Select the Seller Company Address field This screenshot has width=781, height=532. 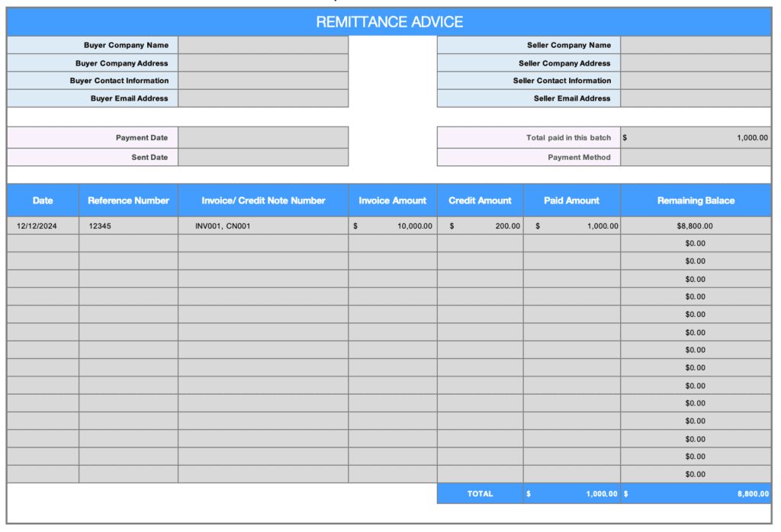(696, 63)
